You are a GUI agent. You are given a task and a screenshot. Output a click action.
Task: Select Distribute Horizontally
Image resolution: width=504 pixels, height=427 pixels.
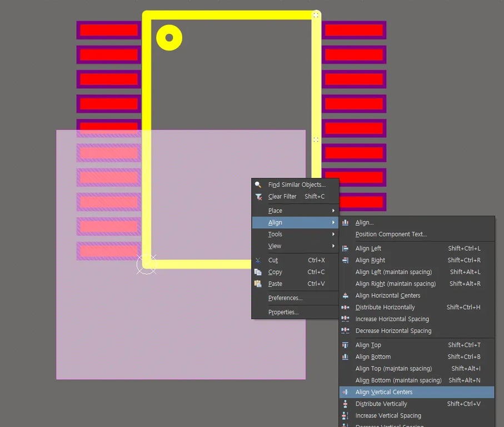click(417, 307)
